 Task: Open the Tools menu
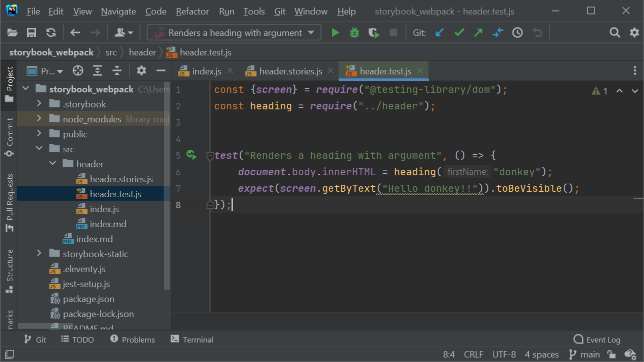(x=254, y=11)
